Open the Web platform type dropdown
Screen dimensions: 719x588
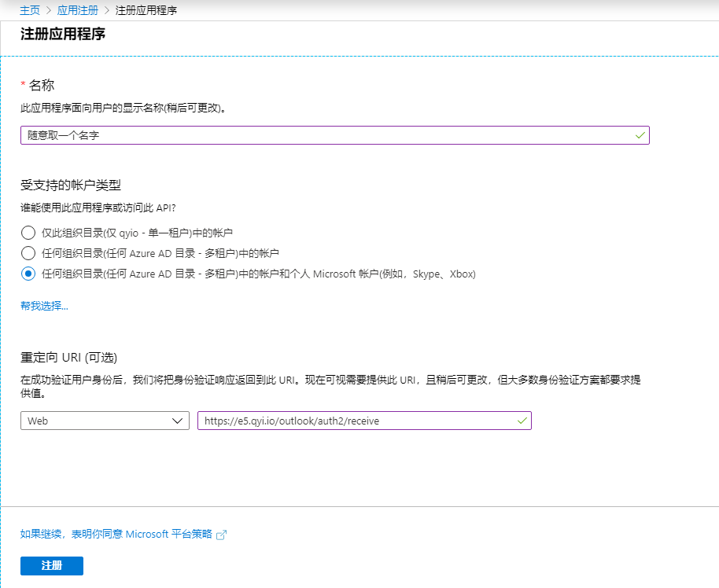pos(105,421)
